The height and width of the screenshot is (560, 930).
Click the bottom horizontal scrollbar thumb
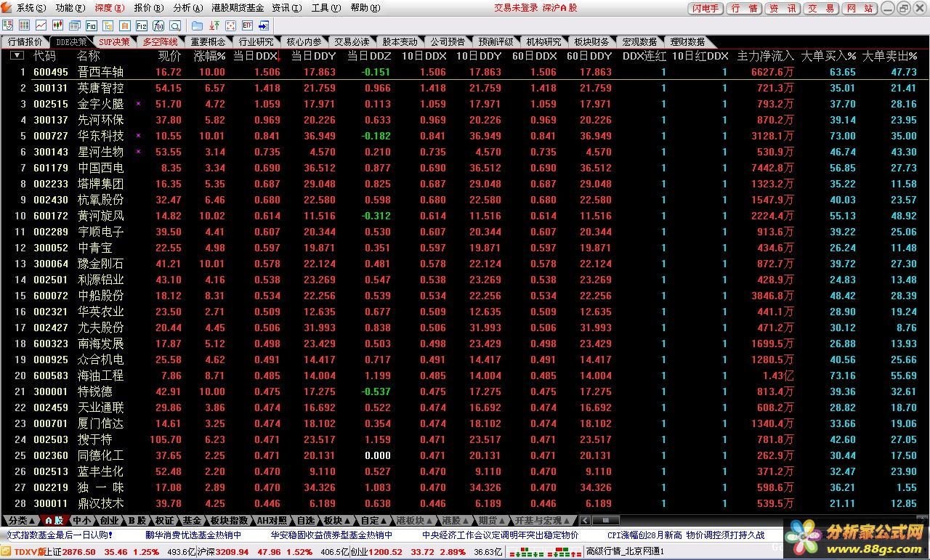coord(604,521)
